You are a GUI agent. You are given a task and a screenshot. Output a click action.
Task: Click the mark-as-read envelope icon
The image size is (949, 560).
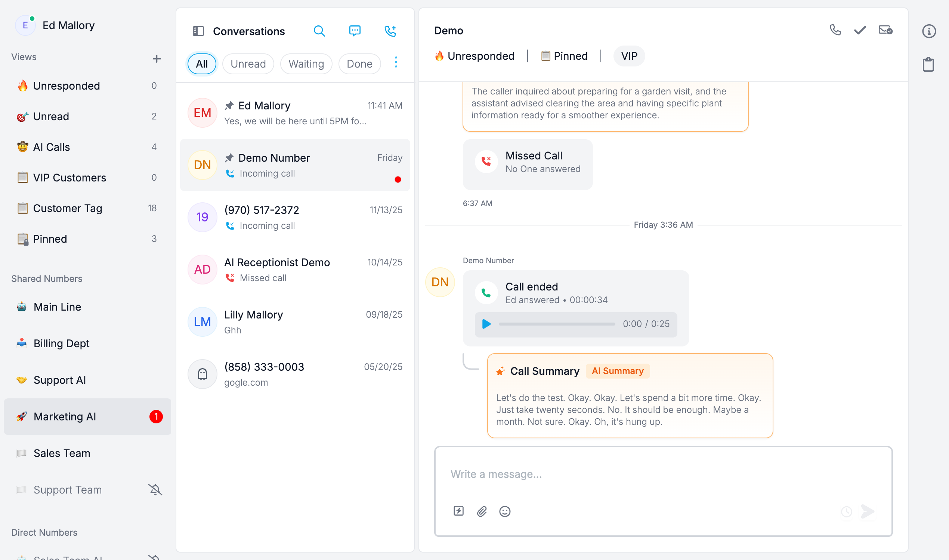[x=885, y=30]
